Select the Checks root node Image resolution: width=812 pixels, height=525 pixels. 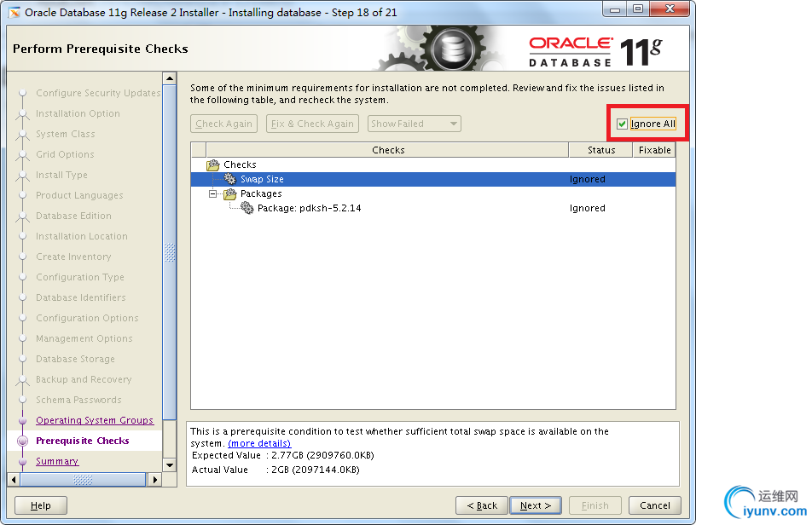(x=240, y=165)
